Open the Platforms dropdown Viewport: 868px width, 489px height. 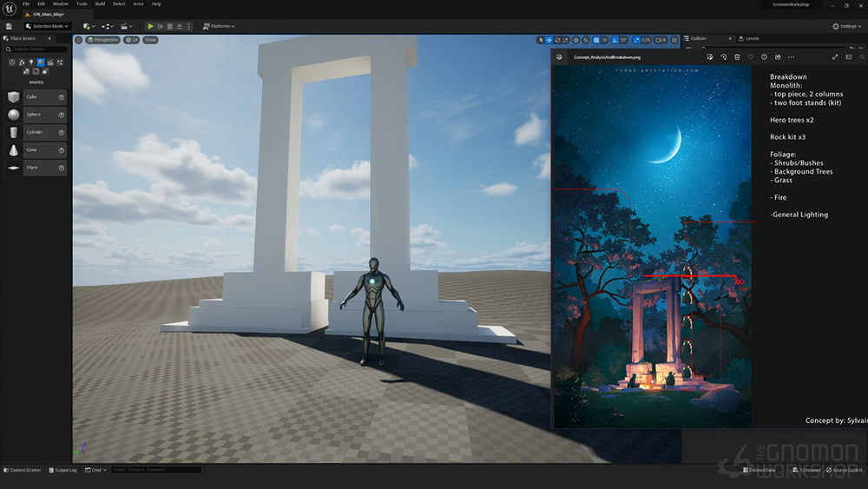pos(219,26)
